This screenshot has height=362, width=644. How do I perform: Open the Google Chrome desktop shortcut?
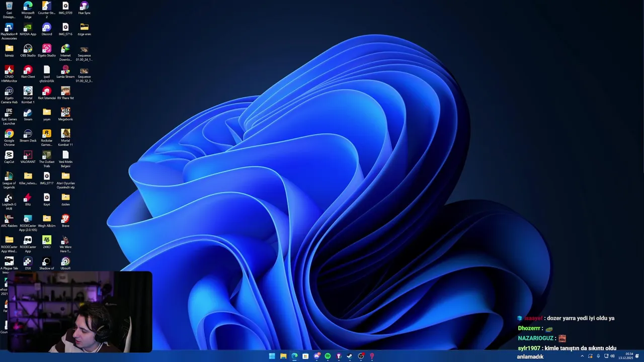tap(9, 138)
